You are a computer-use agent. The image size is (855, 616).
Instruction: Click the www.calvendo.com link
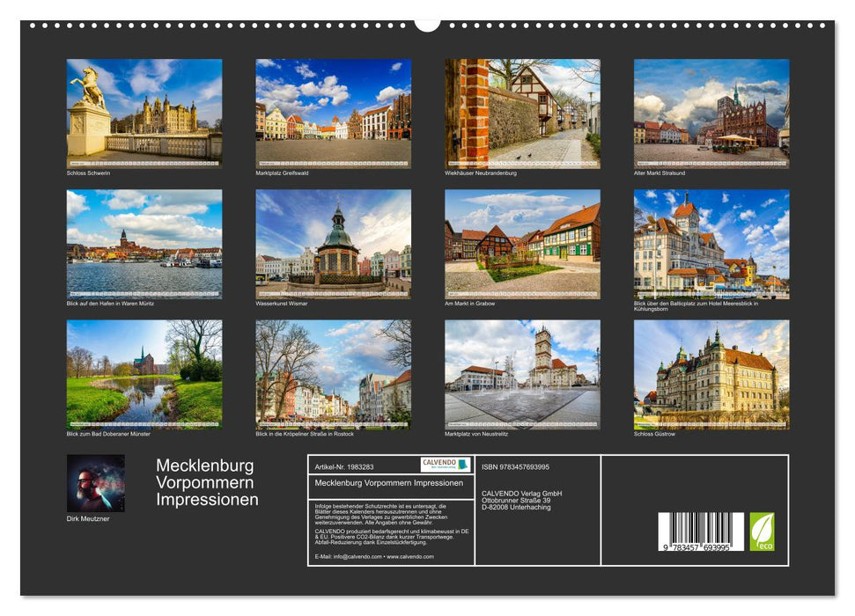(x=410, y=555)
